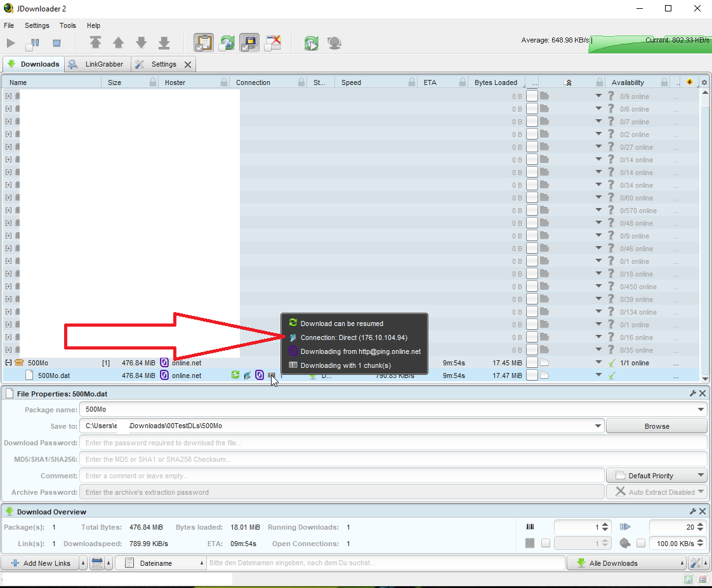The width and height of the screenshot is (712, 588).
Task: Click the Browse button
Action: pyautogui.click(x=657, y=426)
